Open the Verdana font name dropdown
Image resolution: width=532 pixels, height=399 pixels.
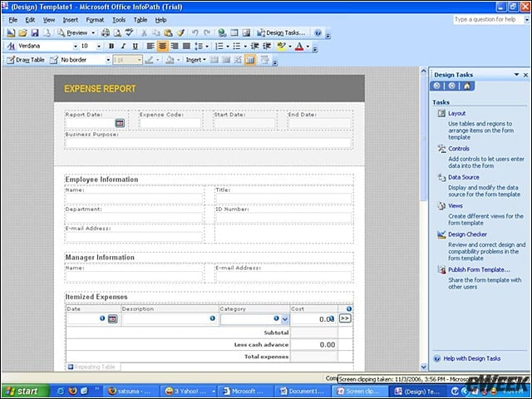click(x=76, y=47)
